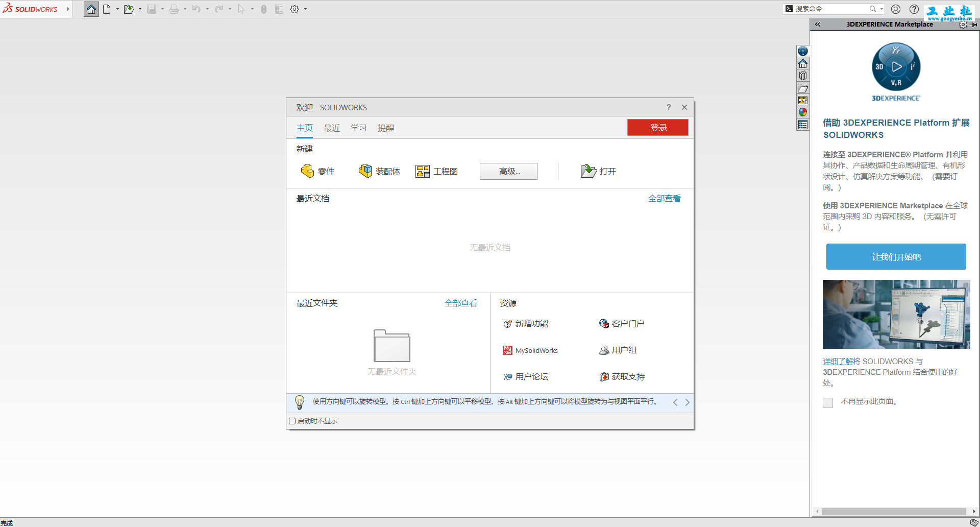Open 用户组 resource link

coord(618,350)
